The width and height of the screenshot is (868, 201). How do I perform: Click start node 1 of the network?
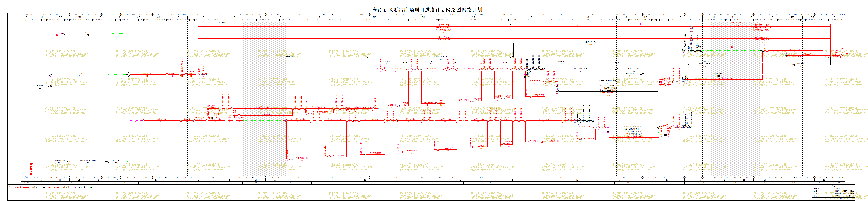click(x=31, y=87)
